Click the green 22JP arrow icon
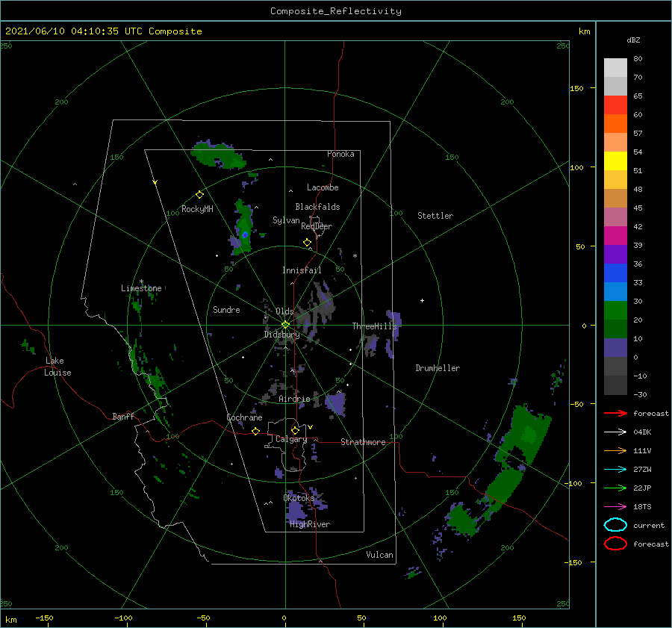The image size is (672, 628). 615,488
